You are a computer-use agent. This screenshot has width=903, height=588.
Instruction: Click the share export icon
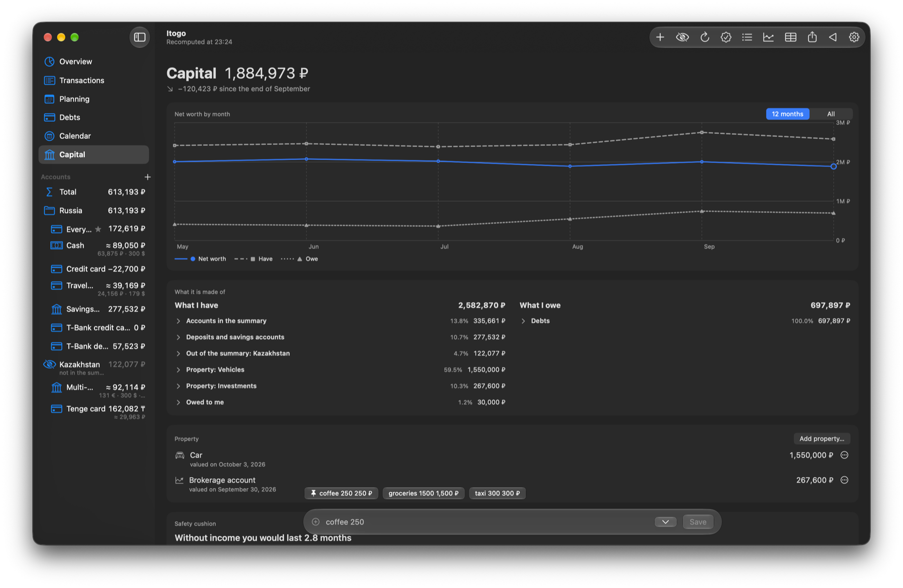tap(812, 37)
